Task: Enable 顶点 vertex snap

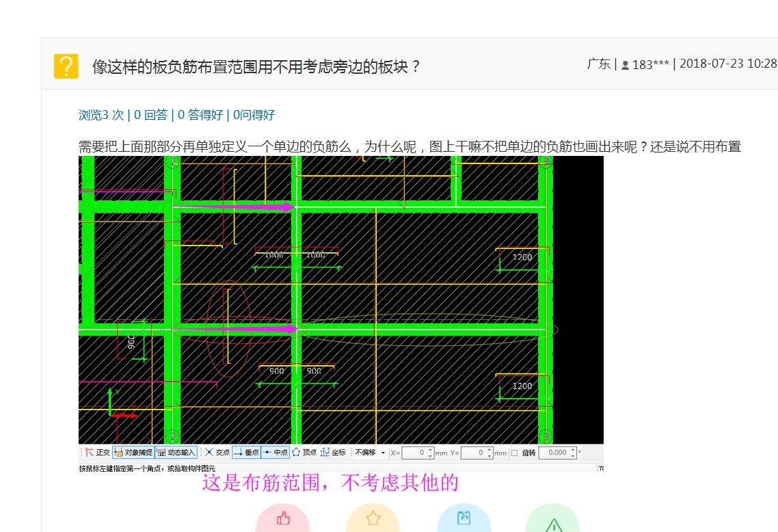Action: point(304,453)
